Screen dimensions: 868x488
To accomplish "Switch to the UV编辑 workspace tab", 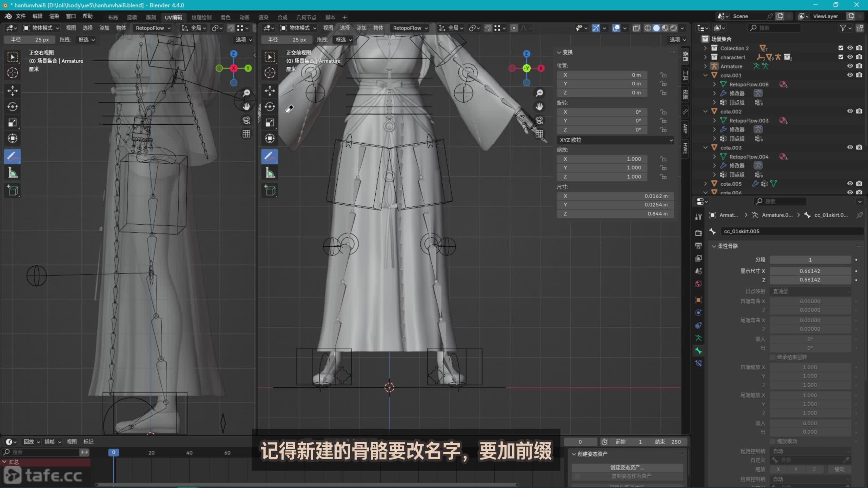I will pyautogui.click(x=173, y=17).
